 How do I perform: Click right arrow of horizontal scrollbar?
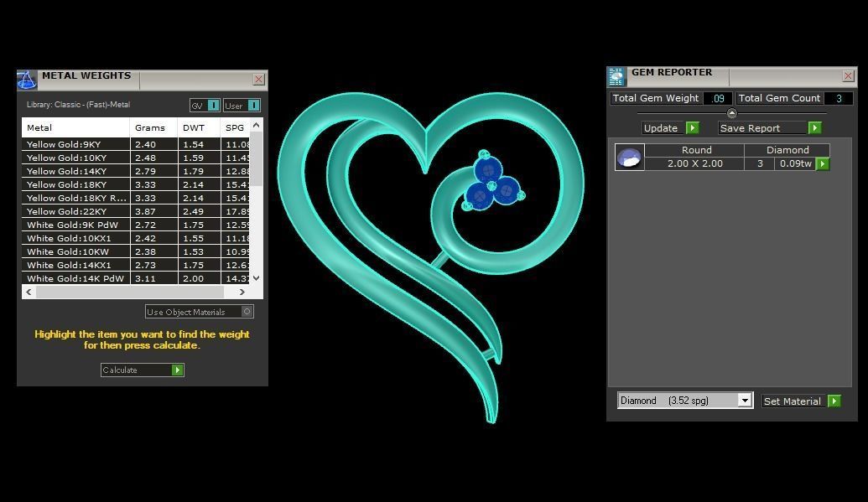[x=242, y=292]
